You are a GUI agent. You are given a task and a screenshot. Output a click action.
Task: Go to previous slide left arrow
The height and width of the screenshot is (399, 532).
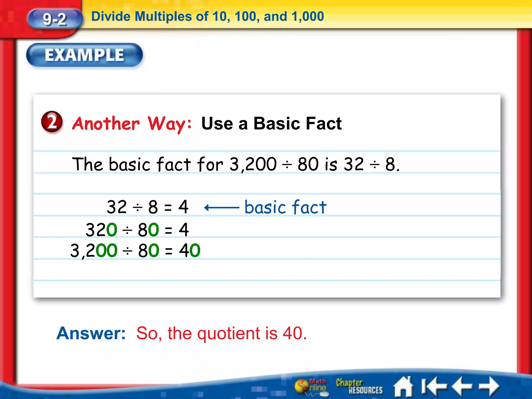[462, 387]
